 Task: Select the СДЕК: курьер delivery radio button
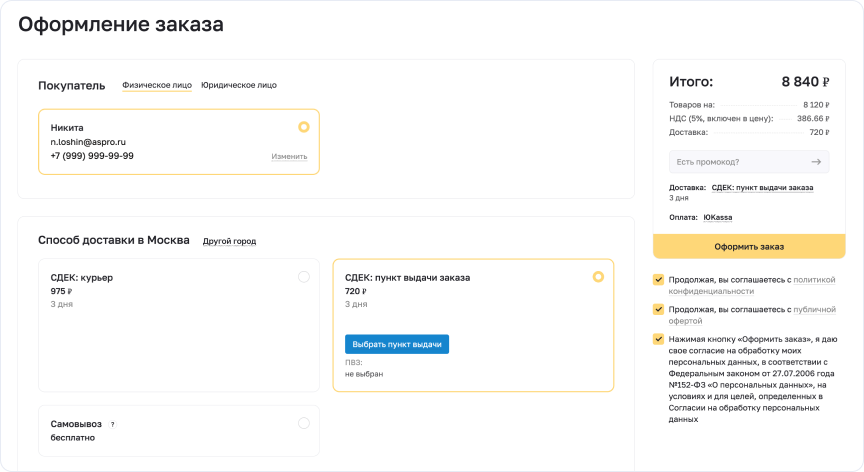pos(304,277)
